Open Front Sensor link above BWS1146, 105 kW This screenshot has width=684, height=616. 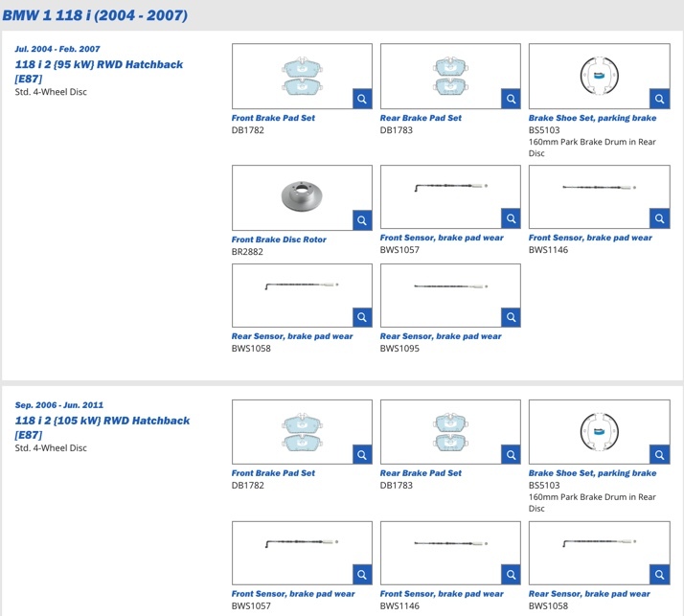click(x=442, y=594)
